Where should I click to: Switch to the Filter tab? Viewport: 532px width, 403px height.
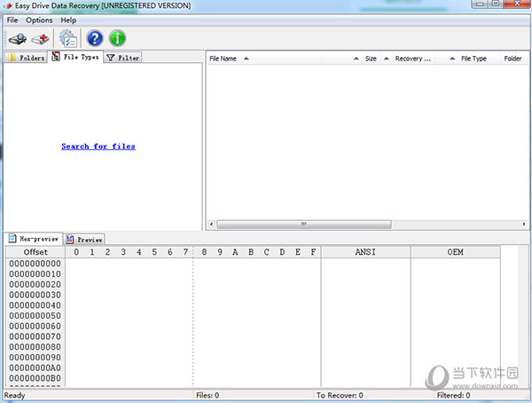123,58
